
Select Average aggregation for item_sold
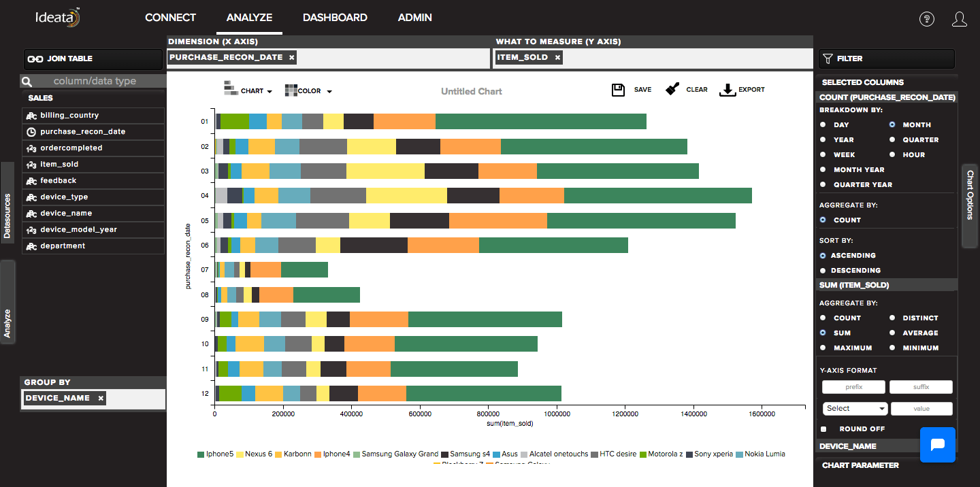(x=892, y=333)
